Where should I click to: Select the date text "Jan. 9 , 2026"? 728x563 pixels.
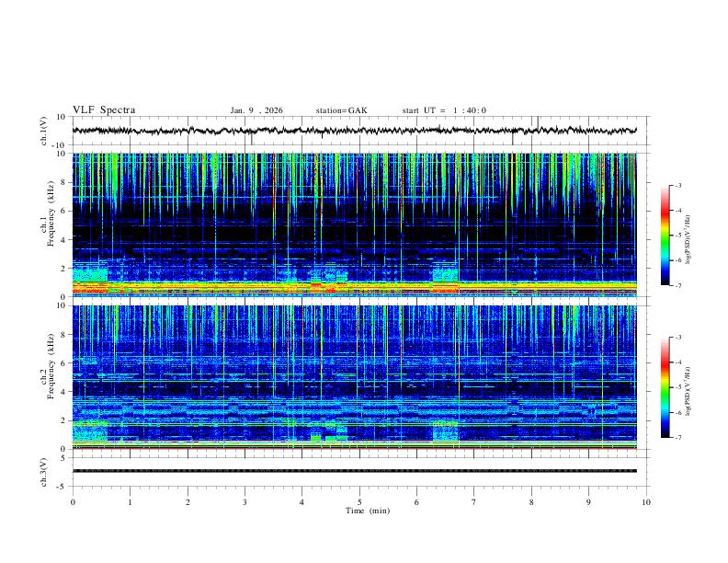[256, 110]
